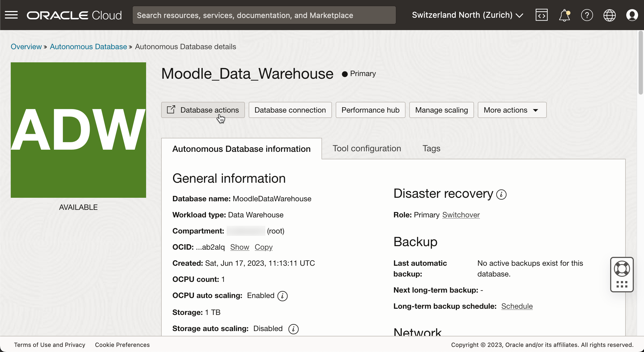644x352 pixels.
Task: Click the Database actions button
Action: tap(203, 110)
